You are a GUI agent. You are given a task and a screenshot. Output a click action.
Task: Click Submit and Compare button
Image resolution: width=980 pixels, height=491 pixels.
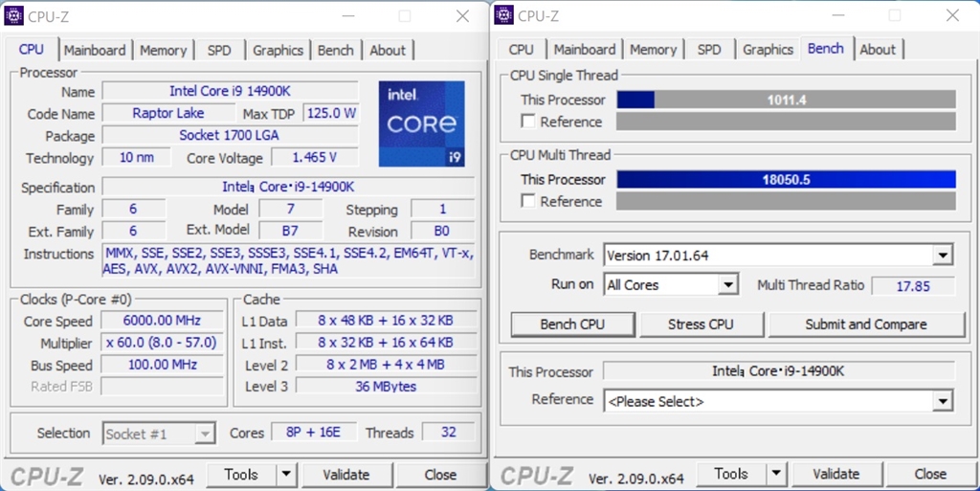click(866, 324)
